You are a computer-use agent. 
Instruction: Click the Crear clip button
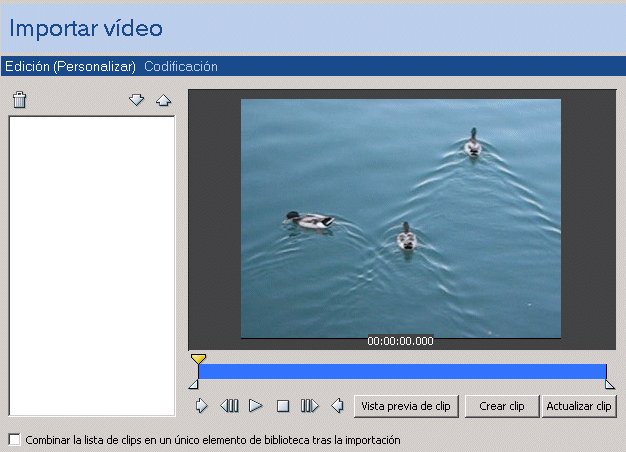click(501, 406)
